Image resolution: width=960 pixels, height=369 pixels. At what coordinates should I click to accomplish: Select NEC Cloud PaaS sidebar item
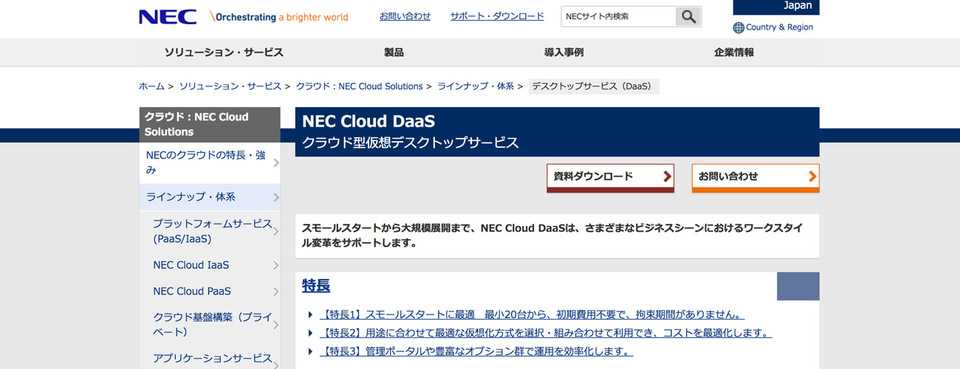pos(209,291)
